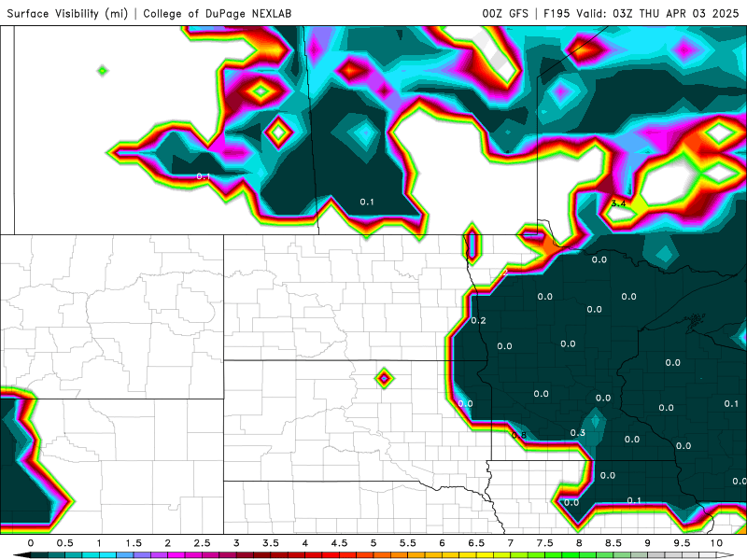
Task: Click the '5' tick label on color scale
Action: pos(373,543)
